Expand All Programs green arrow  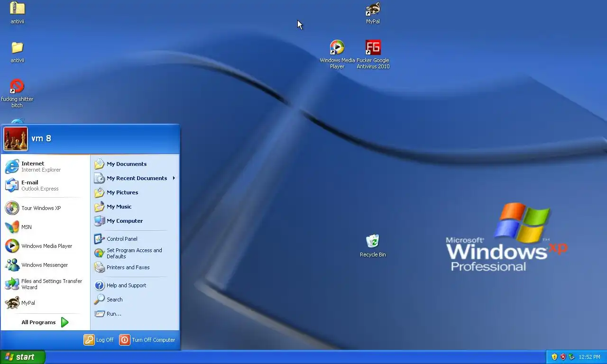pos(65,322)
